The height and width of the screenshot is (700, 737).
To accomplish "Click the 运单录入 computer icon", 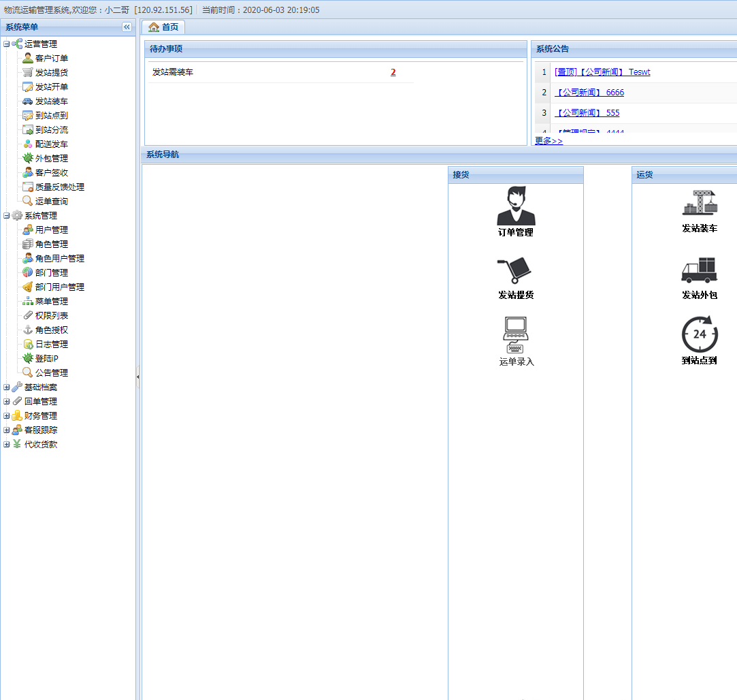I will pyautogui.click(x=516, y=335).
